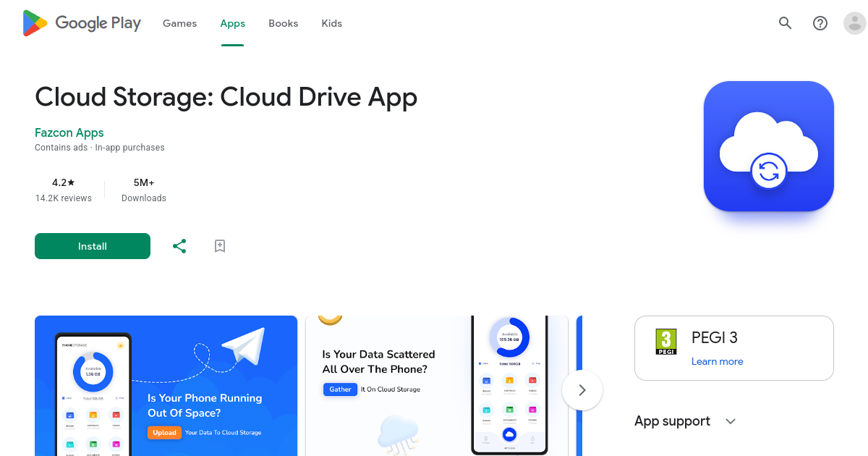The height and width of the screenshot is (456, 868).
Task: Open the Google Play home logo
Action: (x=82, y=23)
